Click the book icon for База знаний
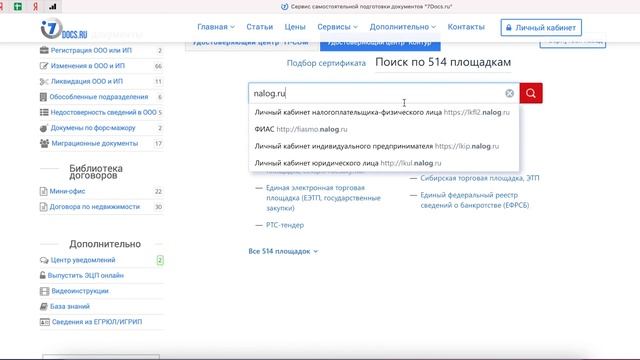 (44, 306)
